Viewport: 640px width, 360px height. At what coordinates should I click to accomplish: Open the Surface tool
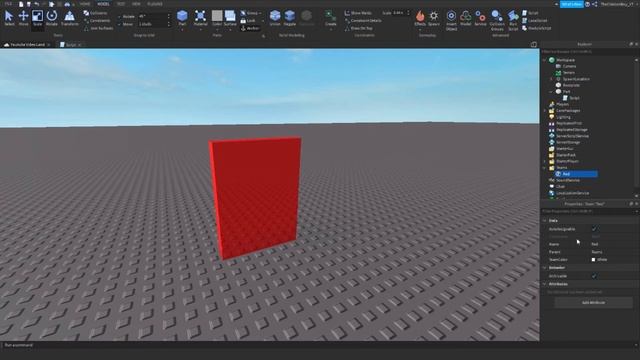(x=230, y=18)
